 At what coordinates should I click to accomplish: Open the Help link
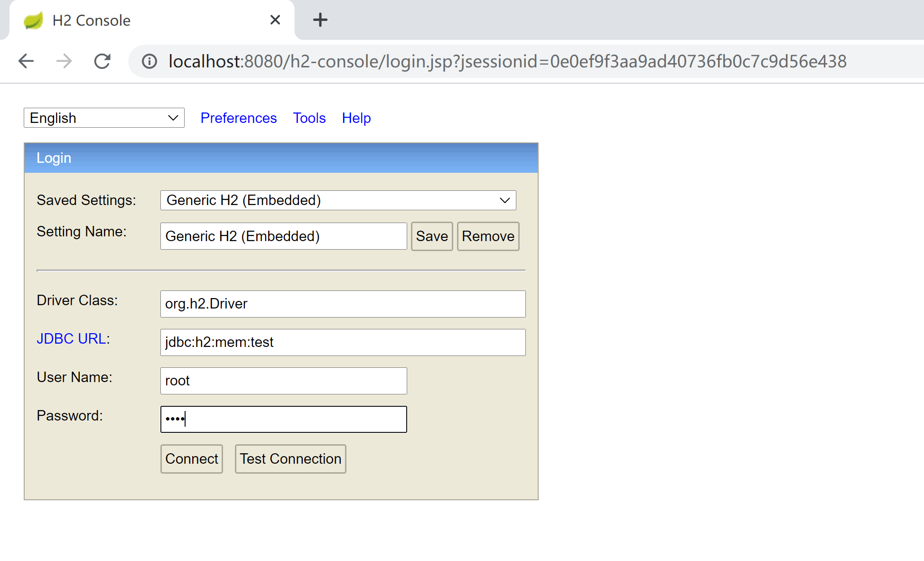(x=356, y=118)
